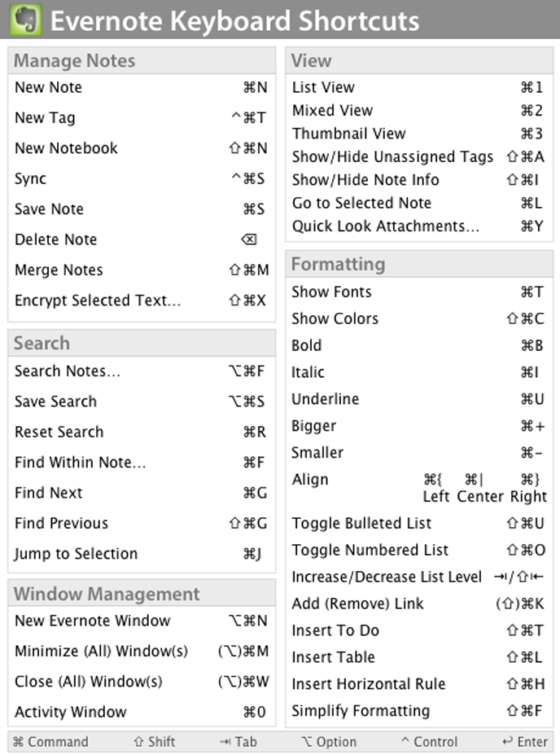Click the Show/Hide Note Info entry

coord(365,180)
